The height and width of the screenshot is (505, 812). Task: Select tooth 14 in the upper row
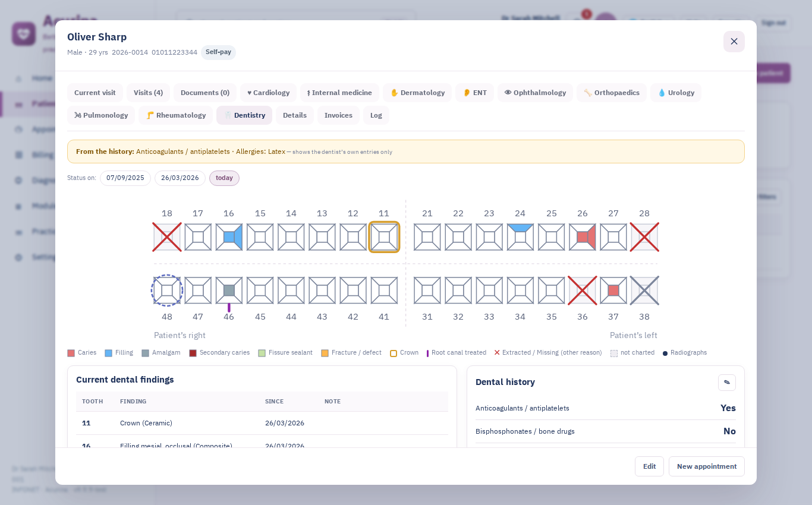[291, 237]
